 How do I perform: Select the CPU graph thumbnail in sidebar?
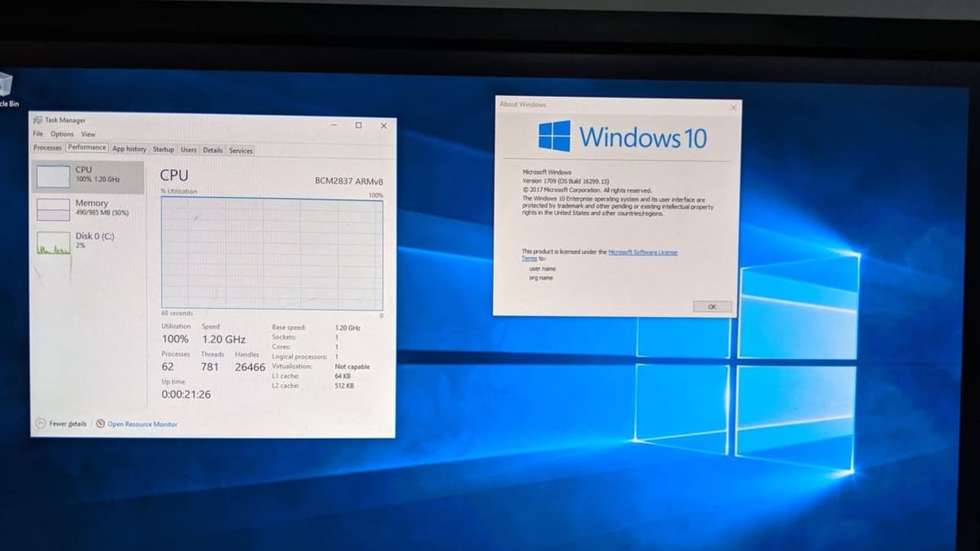click(53, 176)
